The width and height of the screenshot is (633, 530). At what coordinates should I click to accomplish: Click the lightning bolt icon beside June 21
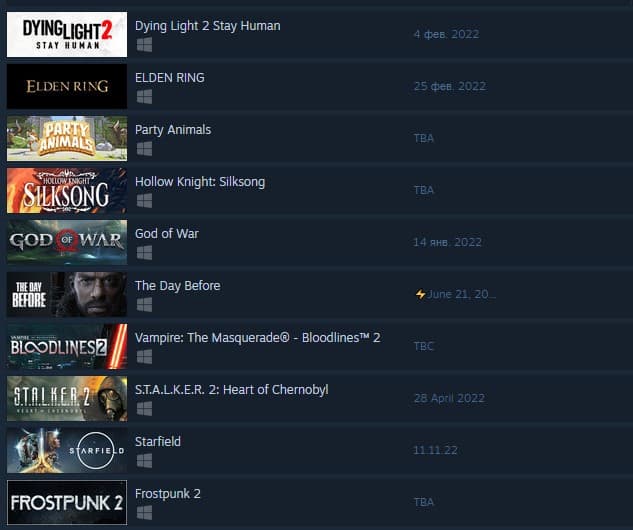point(420,294)
